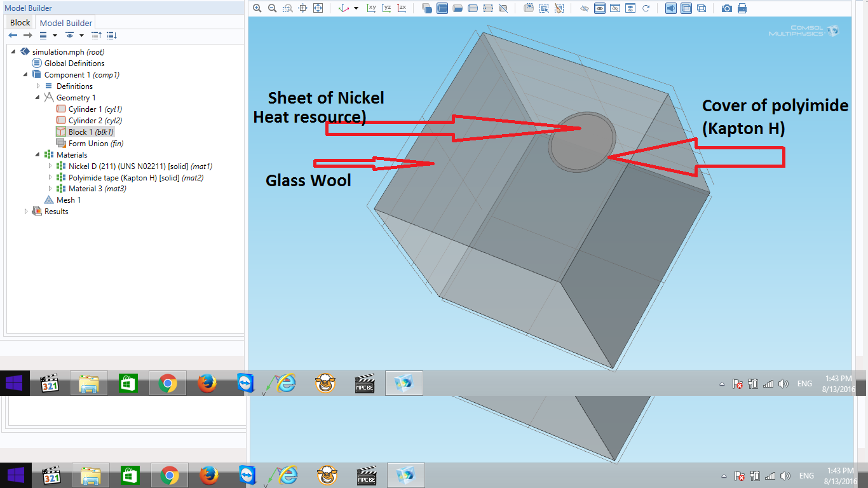This screenshot has height=488, width=868.
Task: Open the default view arrow dropdown
Action: point(356,8)
